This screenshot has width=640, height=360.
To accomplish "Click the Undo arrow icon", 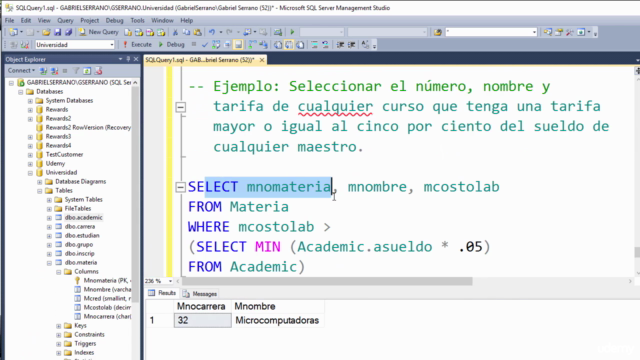I will (x=211, y=32).
